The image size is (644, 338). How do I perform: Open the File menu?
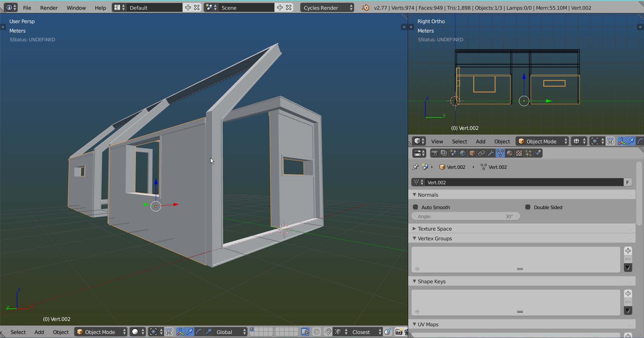(x=27, y=8)
